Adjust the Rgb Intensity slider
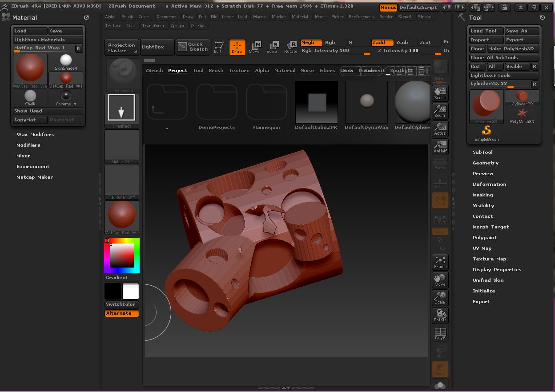Image resolution: width=555 pixels, height=392 pixels. [336, 52]
